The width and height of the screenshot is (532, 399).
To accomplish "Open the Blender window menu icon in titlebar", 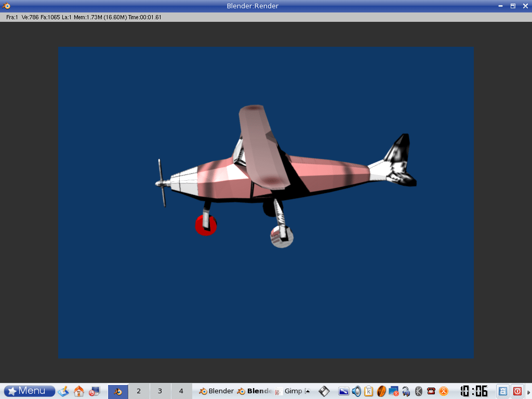I will pos(6,6).
